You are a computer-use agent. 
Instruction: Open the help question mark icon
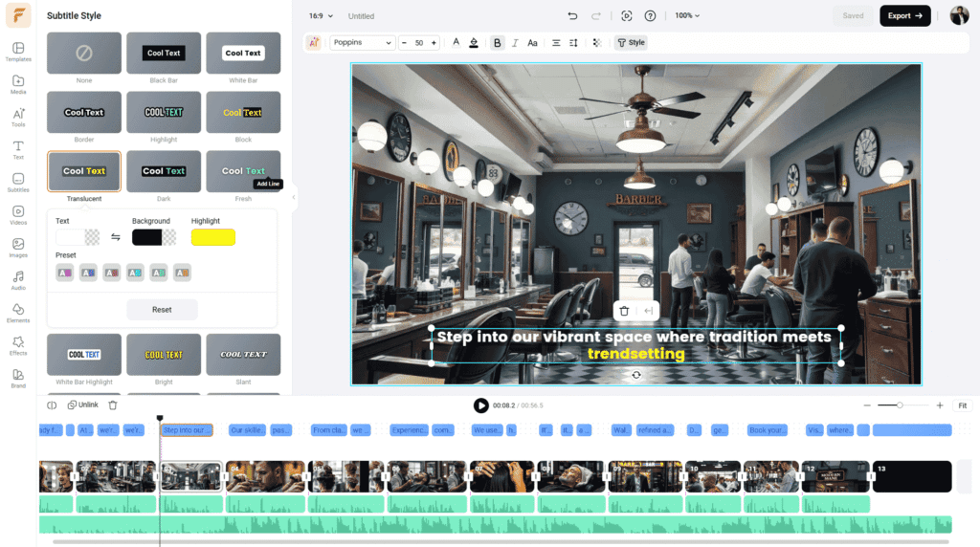(x=650, y=15)
